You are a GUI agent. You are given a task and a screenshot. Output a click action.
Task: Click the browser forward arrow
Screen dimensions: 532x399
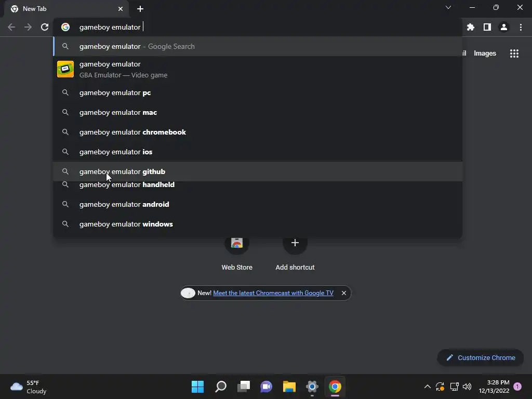click(28, 27)
